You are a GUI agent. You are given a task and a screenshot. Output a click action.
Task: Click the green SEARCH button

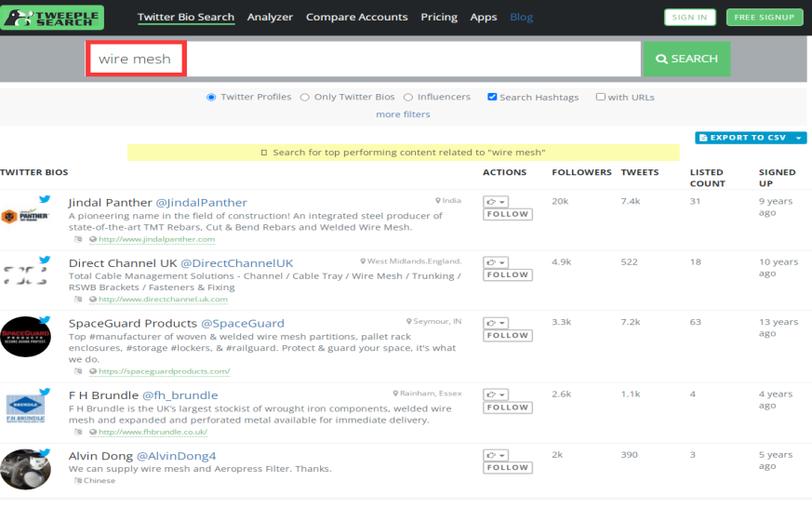pos(686,59)
